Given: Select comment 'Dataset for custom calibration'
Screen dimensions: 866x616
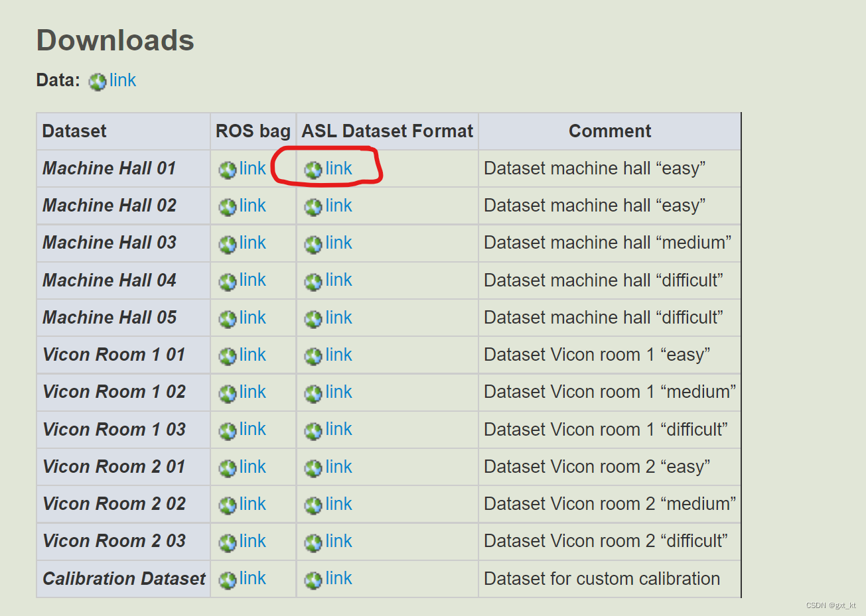Looking at the screenshot, I should coord(602,579).
